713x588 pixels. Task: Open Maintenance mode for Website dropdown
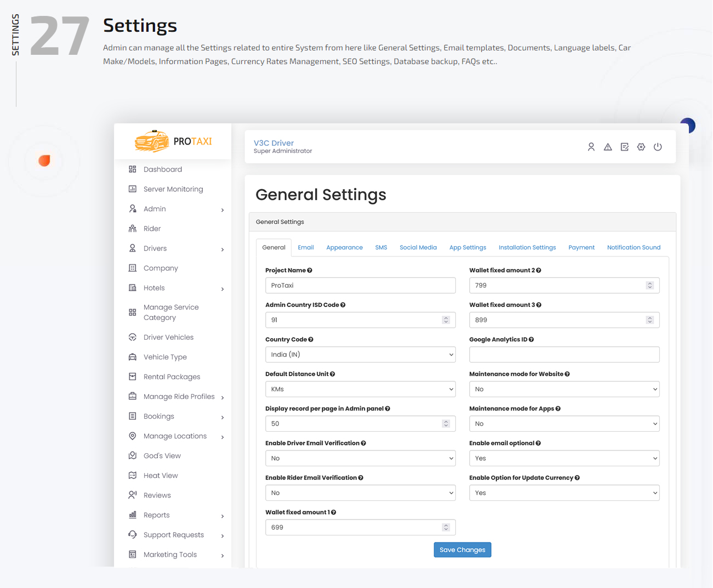click(x=564, y=389)
